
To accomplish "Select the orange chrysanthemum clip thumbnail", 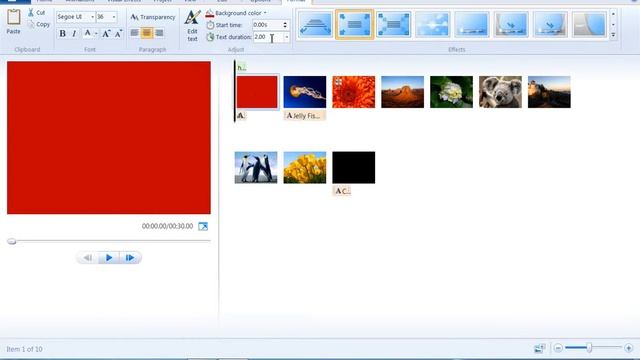I will click(353, 92).
